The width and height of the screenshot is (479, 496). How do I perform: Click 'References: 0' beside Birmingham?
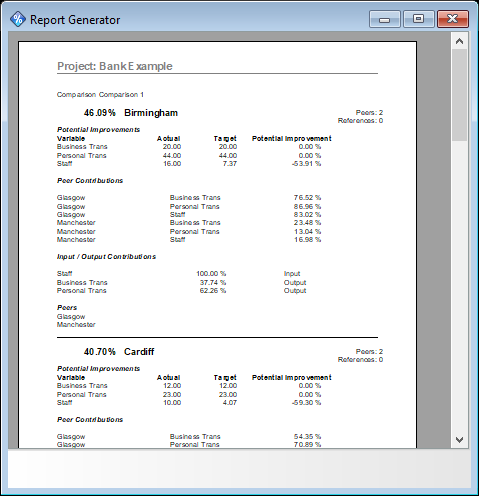tap(360, 120)
